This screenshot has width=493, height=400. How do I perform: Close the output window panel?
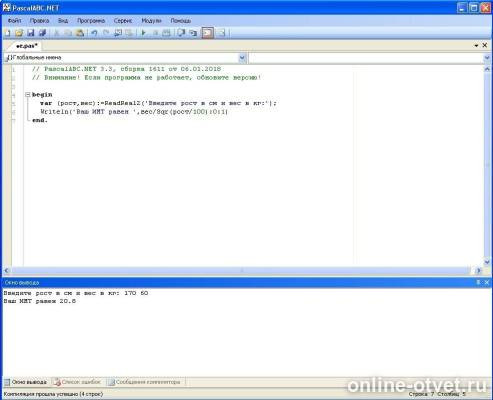(486, 282)
